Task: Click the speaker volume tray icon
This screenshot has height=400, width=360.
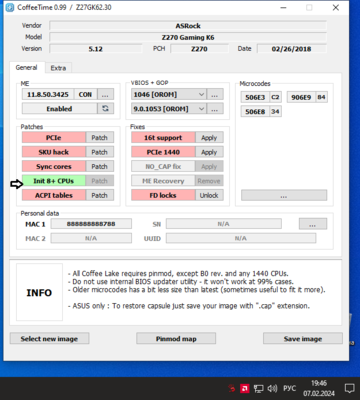Action: pyautogui.click(x=272, y=388)
